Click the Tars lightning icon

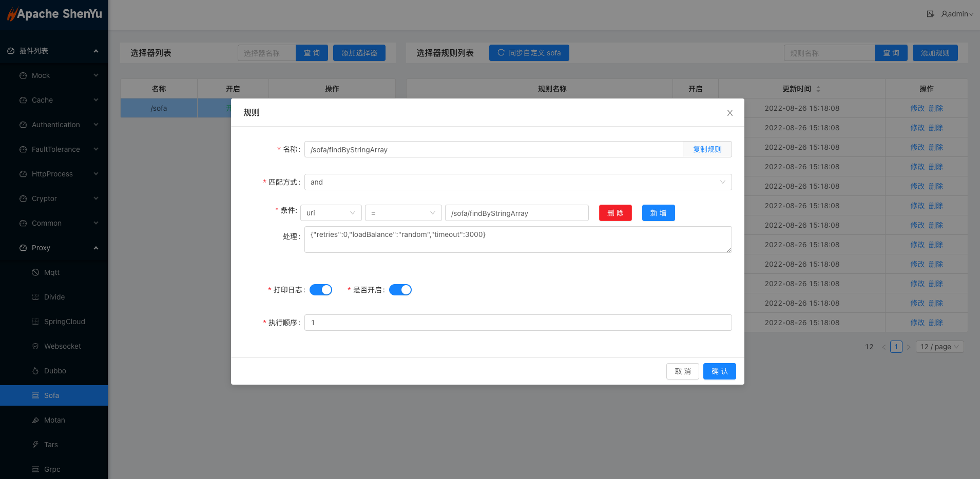coord(35,445)
